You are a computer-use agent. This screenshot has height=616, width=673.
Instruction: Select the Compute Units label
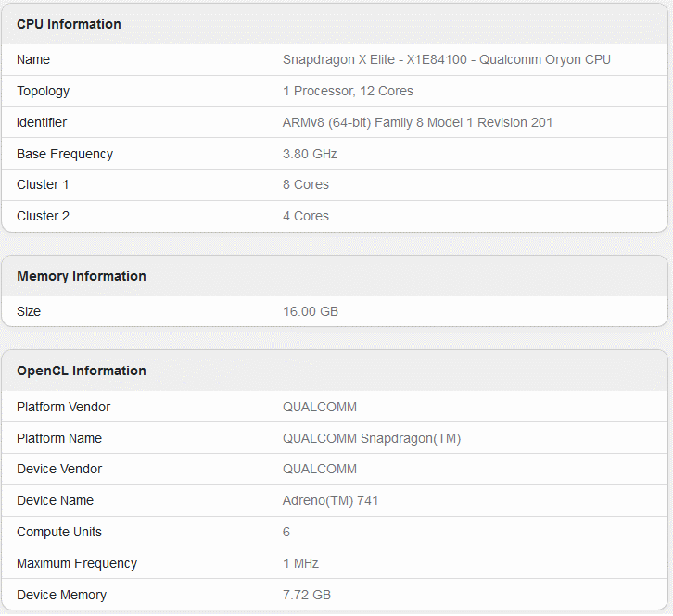(59, 532)
